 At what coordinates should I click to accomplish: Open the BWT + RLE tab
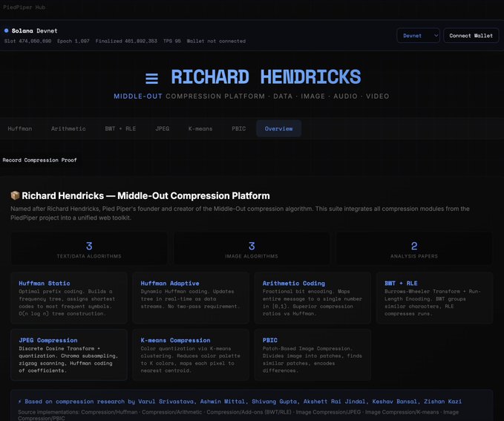pyautogui.click(x=120, y=128)
